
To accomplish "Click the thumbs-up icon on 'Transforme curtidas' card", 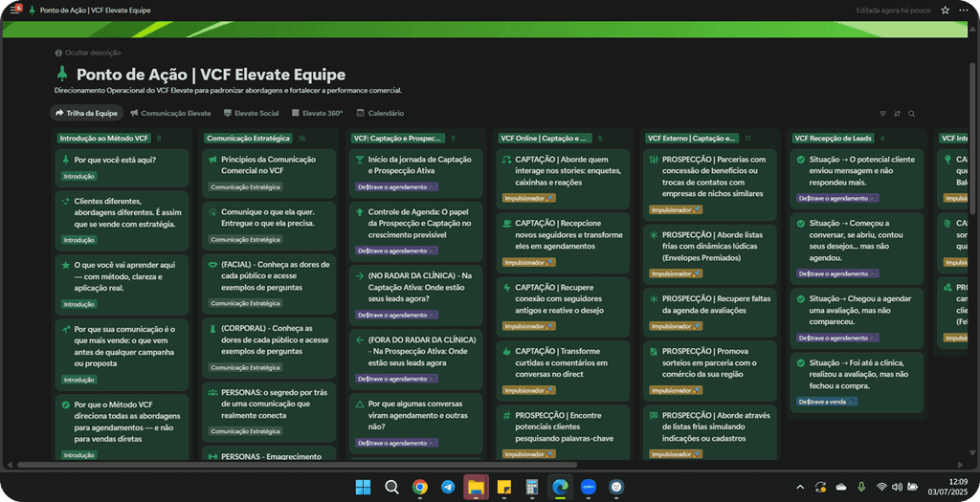I will [x=507, y=352].
